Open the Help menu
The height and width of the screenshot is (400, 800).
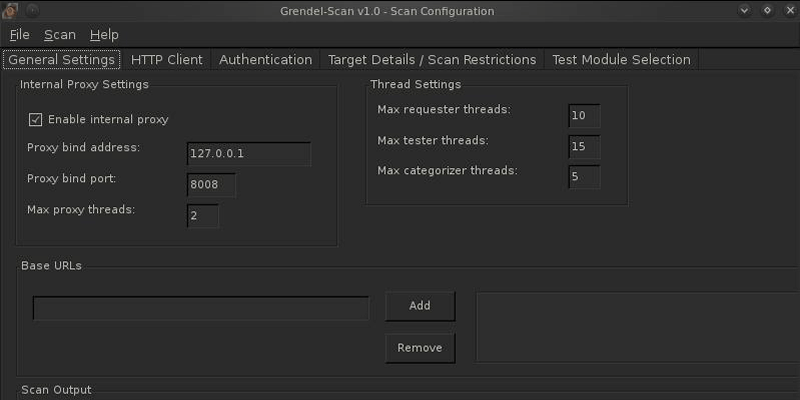click(x=104, y=35)
